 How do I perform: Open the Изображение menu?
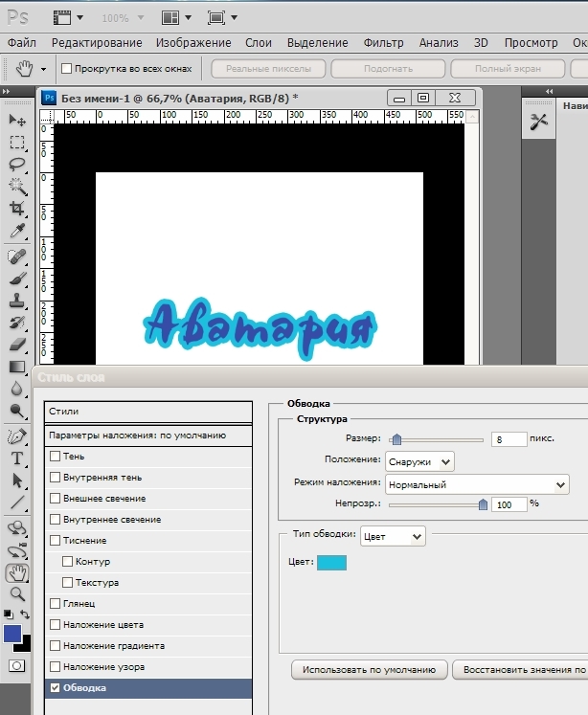pyautogui.click(x=193, y=43)
